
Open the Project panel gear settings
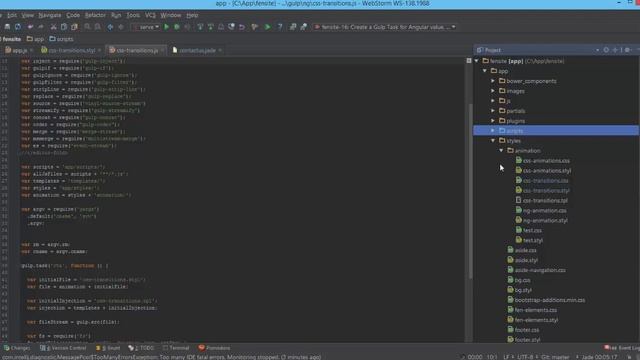[x=627, y=50]
